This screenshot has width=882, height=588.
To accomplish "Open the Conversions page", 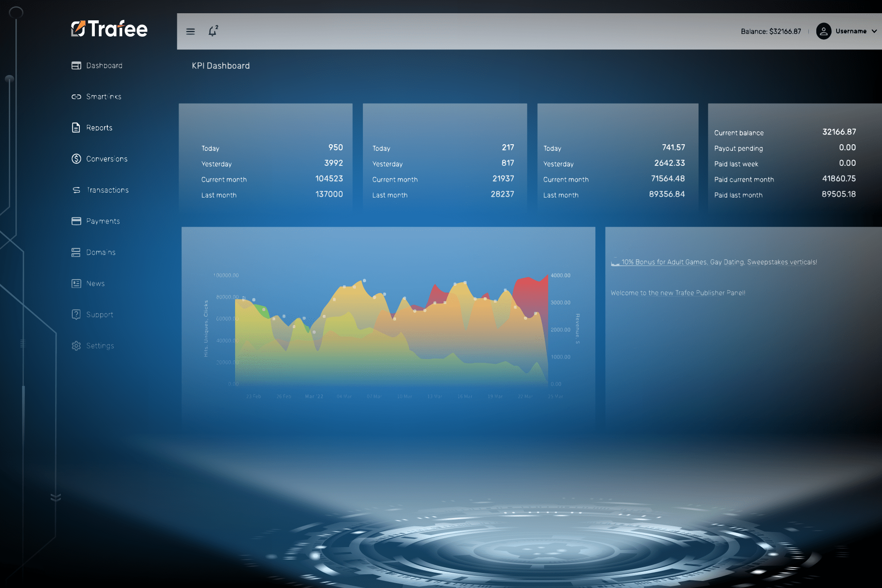I will click(107, 159).
